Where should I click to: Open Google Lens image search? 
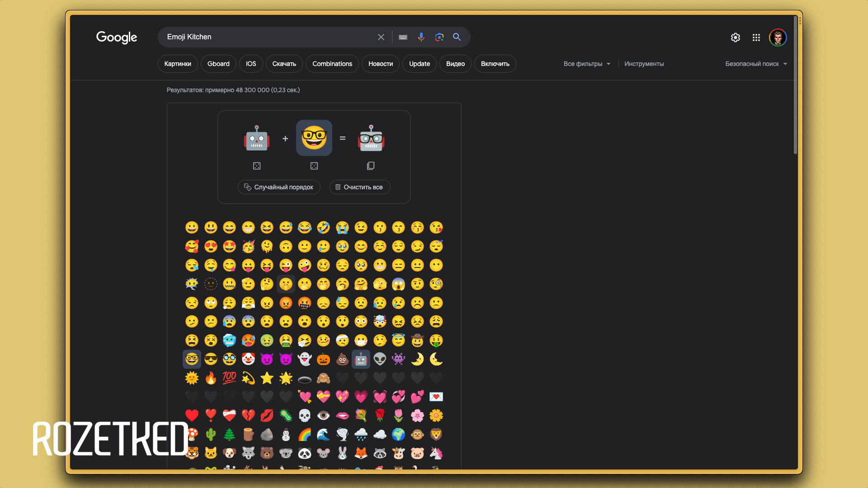coord(439,37)
